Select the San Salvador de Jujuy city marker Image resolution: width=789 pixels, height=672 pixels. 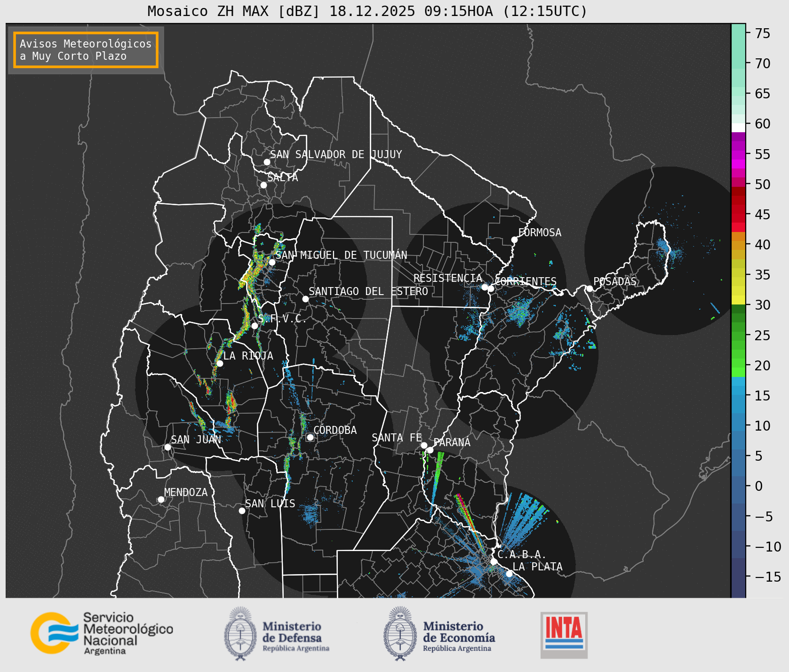pos(267,162)
